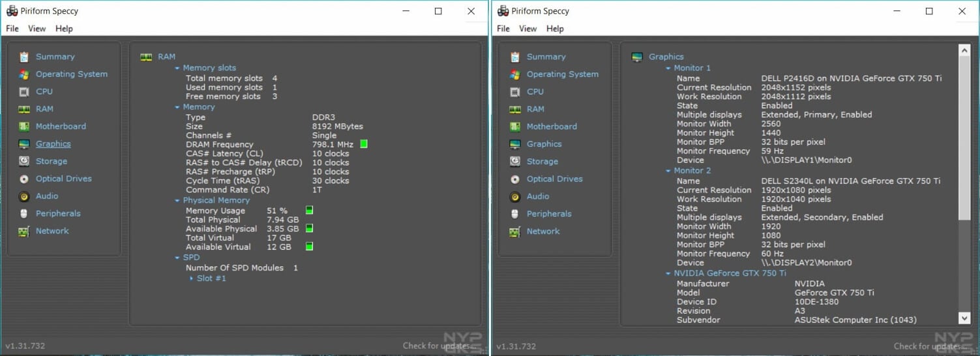Collapse the Memory slots section
The image size is (980, 356).
coord(177,68)
